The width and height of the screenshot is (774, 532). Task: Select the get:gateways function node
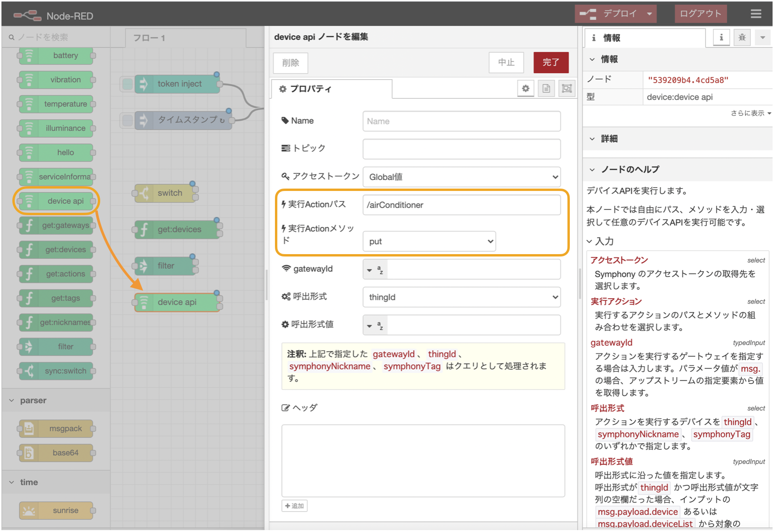pos(56,225)
